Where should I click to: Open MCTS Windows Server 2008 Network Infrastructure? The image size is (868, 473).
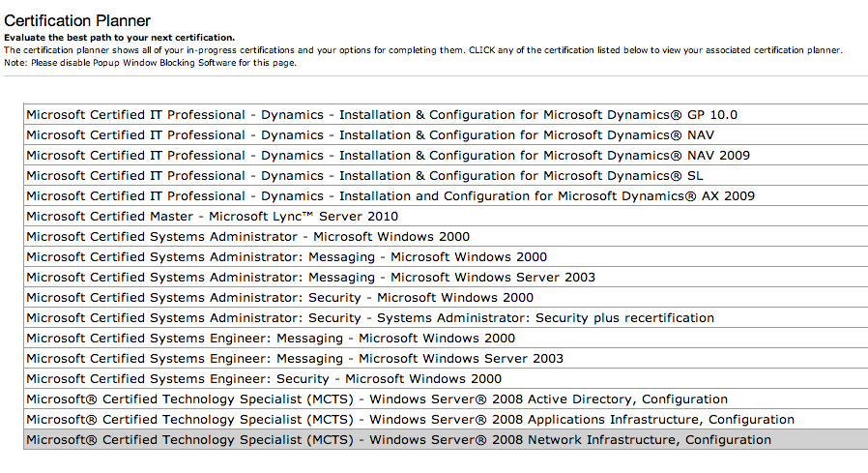(398, 440)
